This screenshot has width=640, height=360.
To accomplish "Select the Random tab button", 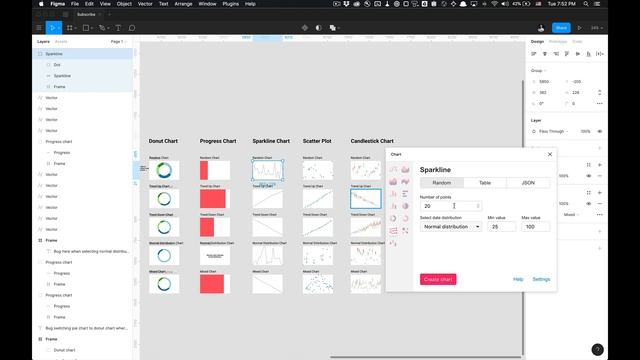I will click(442, 183).
